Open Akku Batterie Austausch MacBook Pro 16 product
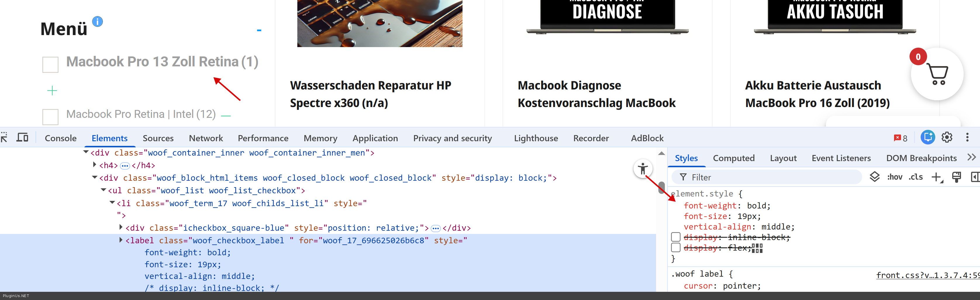The width and height of the screenshot is (980, 300). tap(817, 94)
